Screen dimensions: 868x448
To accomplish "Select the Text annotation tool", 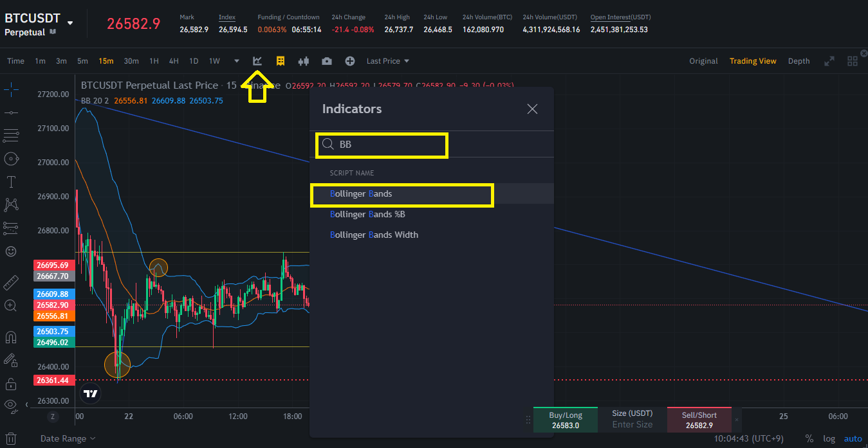I will [11, 181].
